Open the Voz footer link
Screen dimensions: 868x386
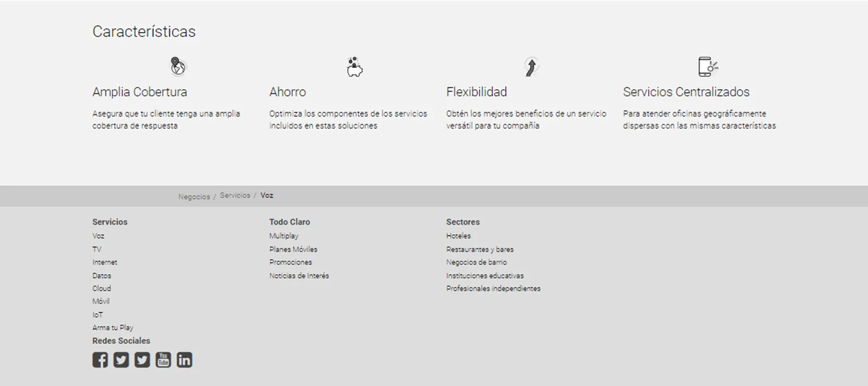click(98, 236)
